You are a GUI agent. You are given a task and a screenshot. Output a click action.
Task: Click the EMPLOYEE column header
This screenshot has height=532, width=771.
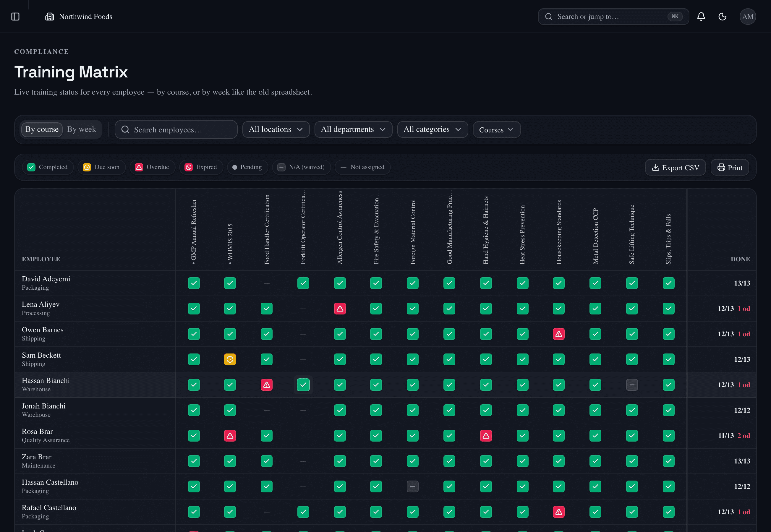click(41, 259)
